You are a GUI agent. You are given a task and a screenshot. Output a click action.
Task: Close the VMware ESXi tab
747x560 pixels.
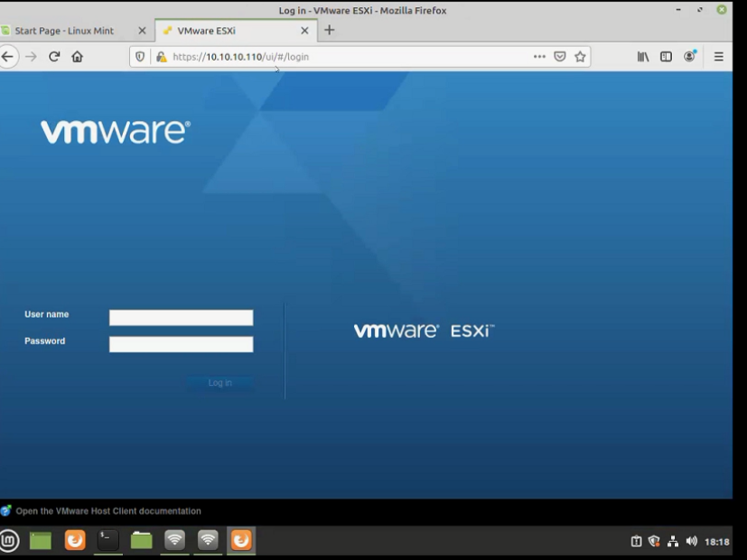(x=305, y=31)
